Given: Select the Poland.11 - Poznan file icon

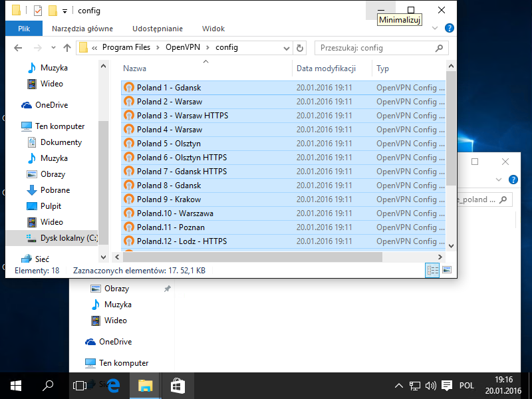Looking at the screenshot, I should click(x=128, y=227).
